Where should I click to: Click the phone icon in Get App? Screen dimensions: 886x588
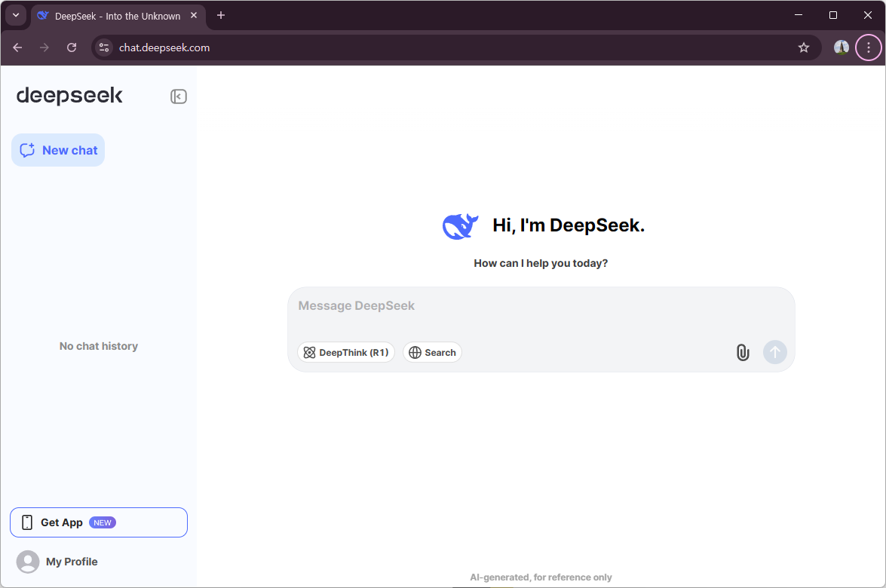27,522
